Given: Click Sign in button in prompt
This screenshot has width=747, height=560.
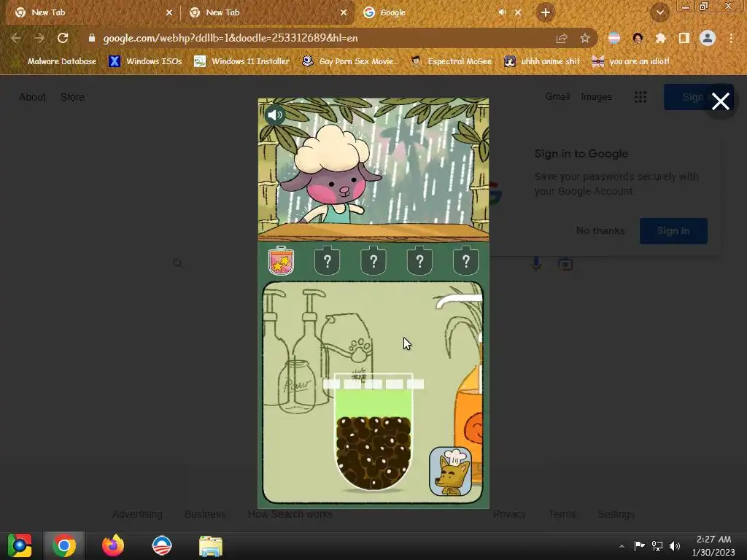Looking at the screenshot, I should 673,231.
